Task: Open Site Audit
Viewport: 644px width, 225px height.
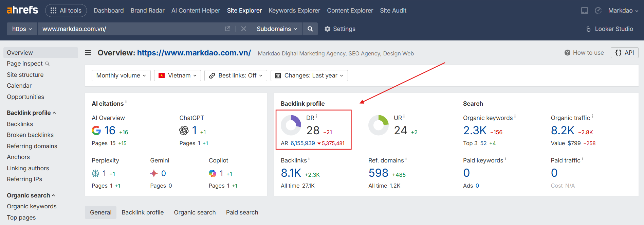Action: pos(393,11)
